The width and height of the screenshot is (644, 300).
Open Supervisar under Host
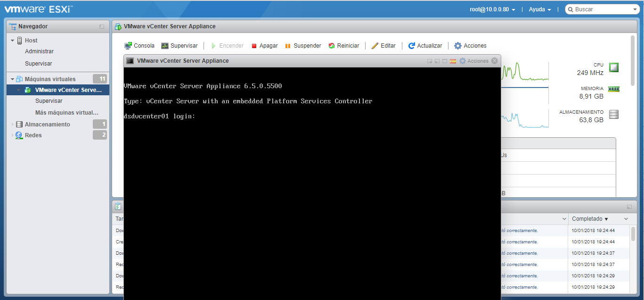click(x=39, y=64)
